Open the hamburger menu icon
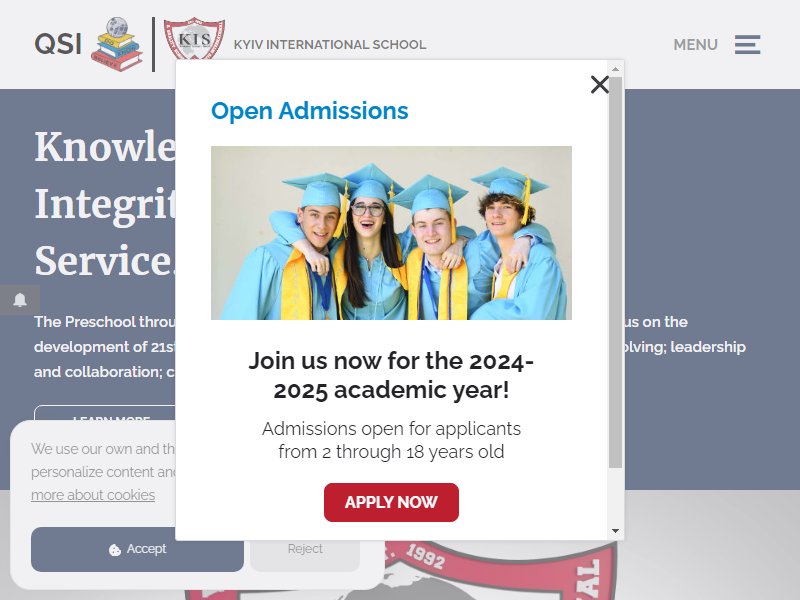Image resolution: width=800 pixels, height=600 pixels. click(x=747, y=45)
